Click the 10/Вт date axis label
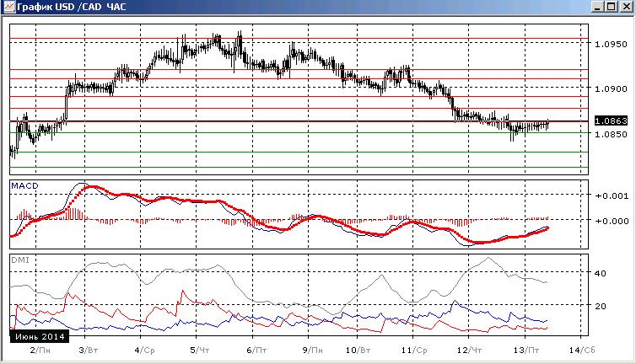 coord(358,351)
